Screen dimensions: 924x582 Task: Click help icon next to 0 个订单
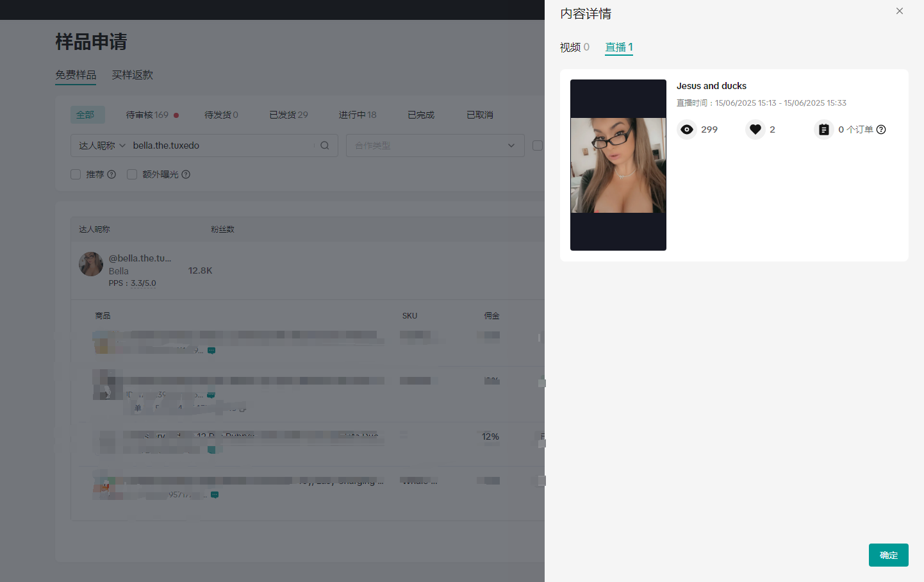click(881, 129)
